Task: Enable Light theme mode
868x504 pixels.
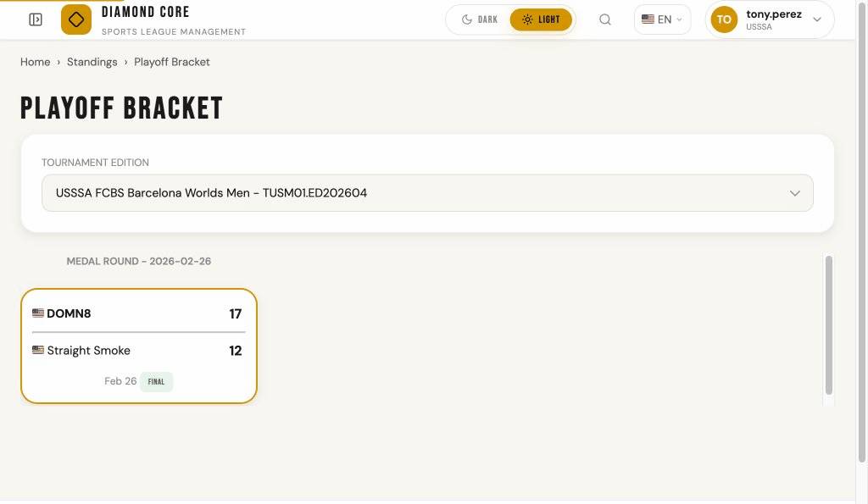Action: coord(541,19)
